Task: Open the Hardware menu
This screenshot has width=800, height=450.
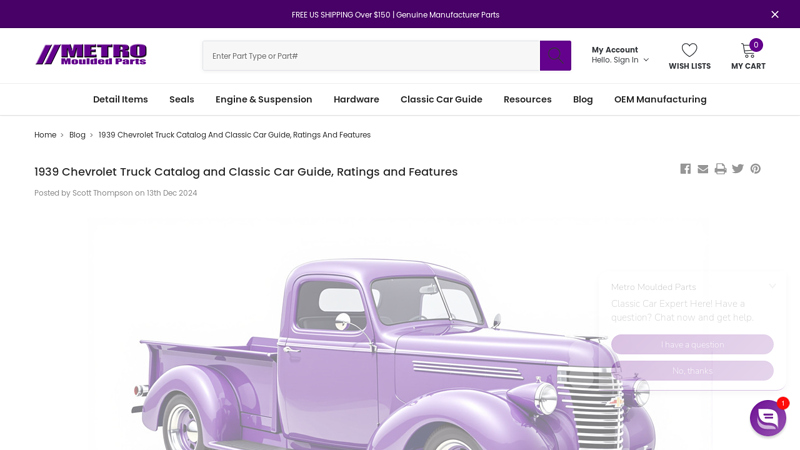Action: tap(356, 99)
